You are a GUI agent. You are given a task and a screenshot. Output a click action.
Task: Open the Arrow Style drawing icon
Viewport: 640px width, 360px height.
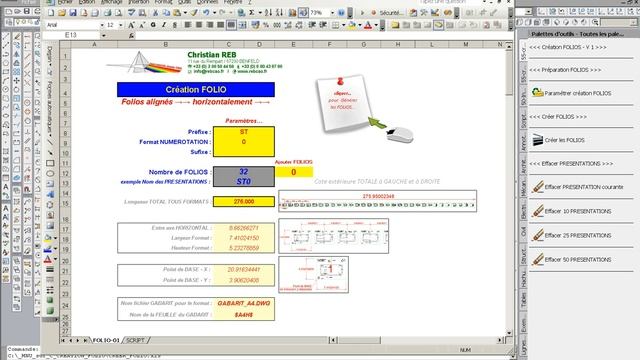[50, 290]
